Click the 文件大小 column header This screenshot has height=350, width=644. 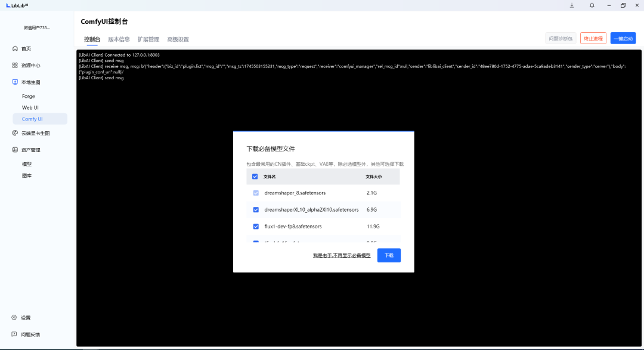[x=374, y=176]
